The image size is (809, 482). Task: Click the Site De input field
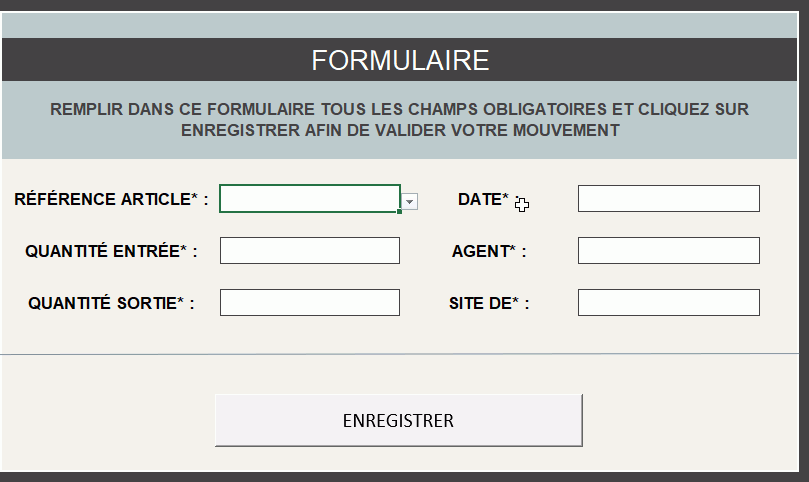click(668, 302)
